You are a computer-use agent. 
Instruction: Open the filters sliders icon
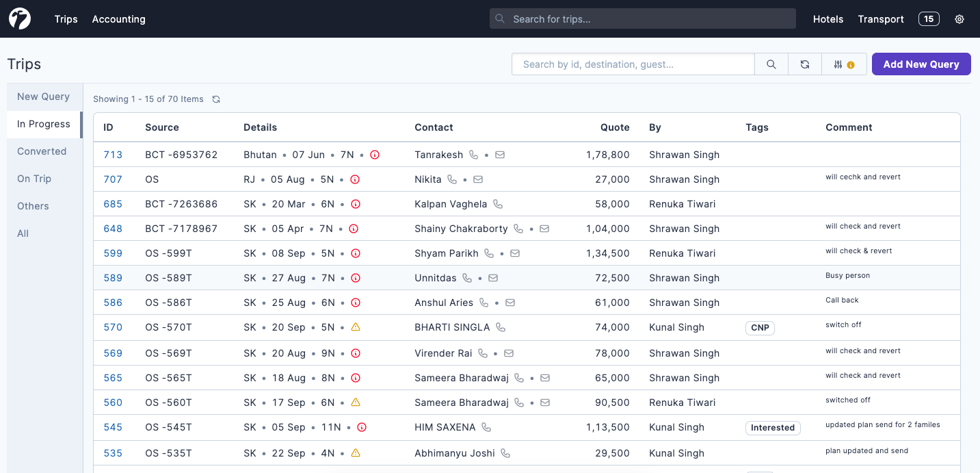coord(838,64)
